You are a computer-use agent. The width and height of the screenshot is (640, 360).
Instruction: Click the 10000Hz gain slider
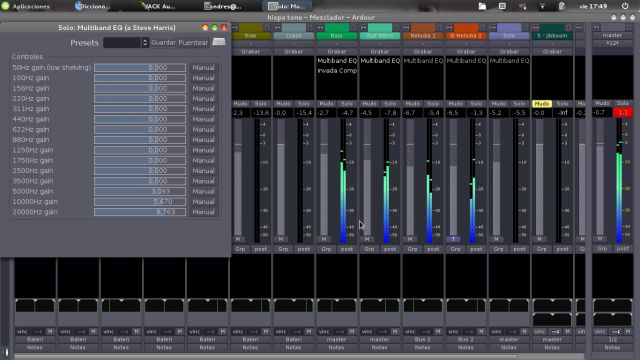click(x=140, y=202)
